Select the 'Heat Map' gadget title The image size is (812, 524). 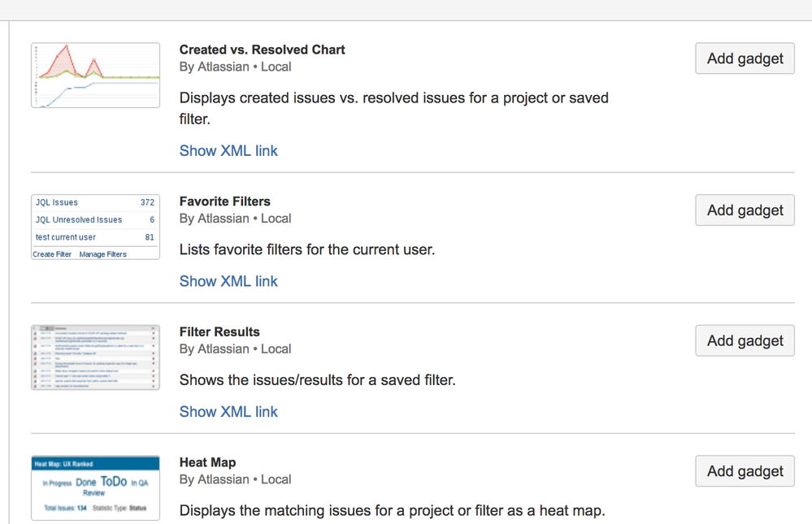tap(207, 462)
